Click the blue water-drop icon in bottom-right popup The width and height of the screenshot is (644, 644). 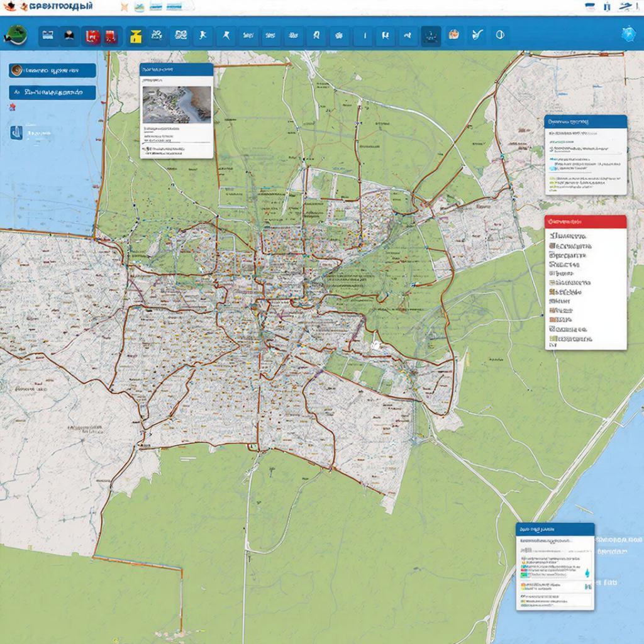587,572
